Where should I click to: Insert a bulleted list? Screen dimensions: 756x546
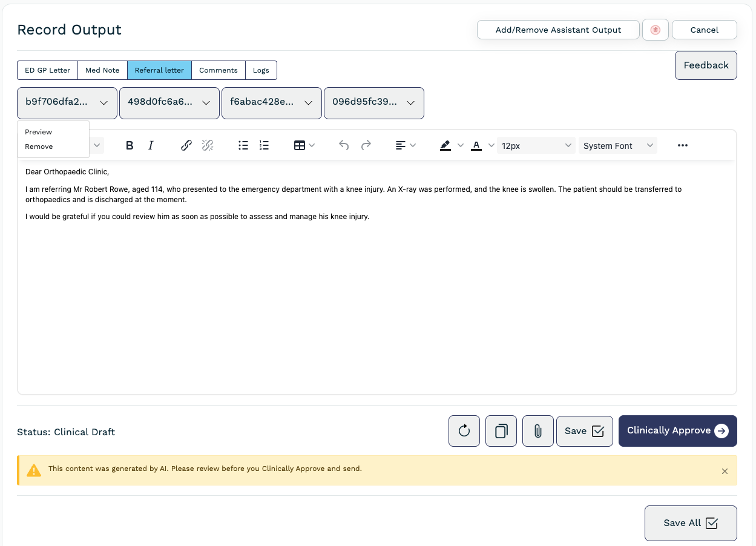[x=243, y=145]
